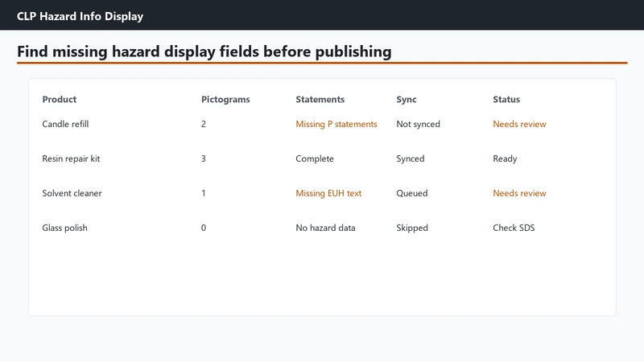Select the Glass polish product cell

(65, 228)
